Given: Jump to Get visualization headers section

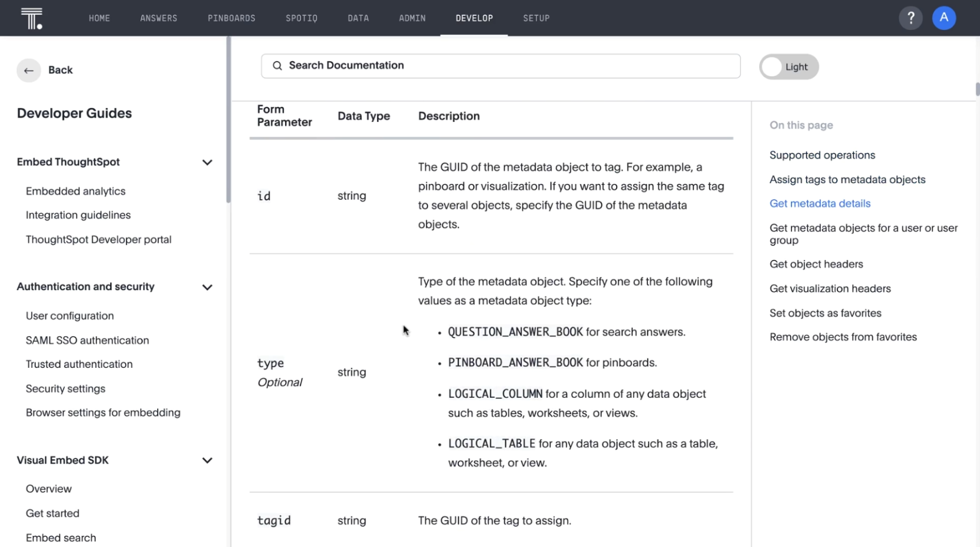Looking at the screenshot, I should tap(830, 289).
